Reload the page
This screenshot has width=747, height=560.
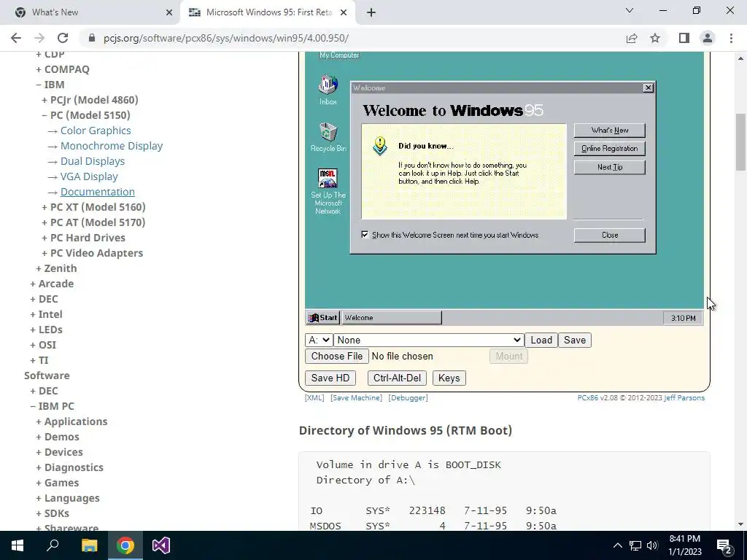[x=63, y=38]
